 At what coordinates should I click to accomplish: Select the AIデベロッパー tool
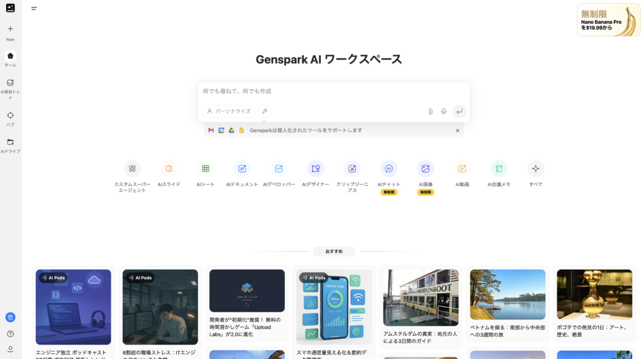point(279,168)
